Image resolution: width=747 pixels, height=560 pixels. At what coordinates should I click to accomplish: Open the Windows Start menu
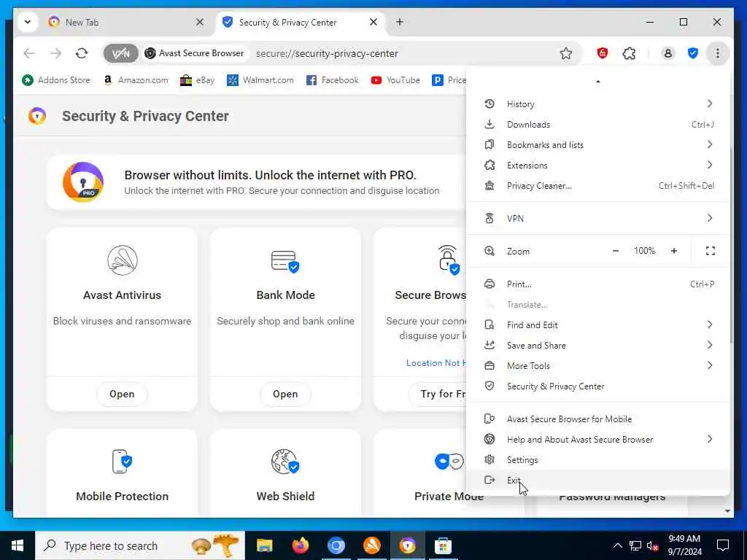pos(18,545)
